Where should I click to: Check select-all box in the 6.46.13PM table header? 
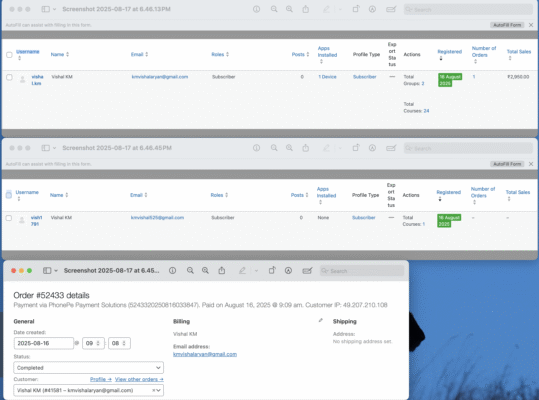click(x=9, y=55)
